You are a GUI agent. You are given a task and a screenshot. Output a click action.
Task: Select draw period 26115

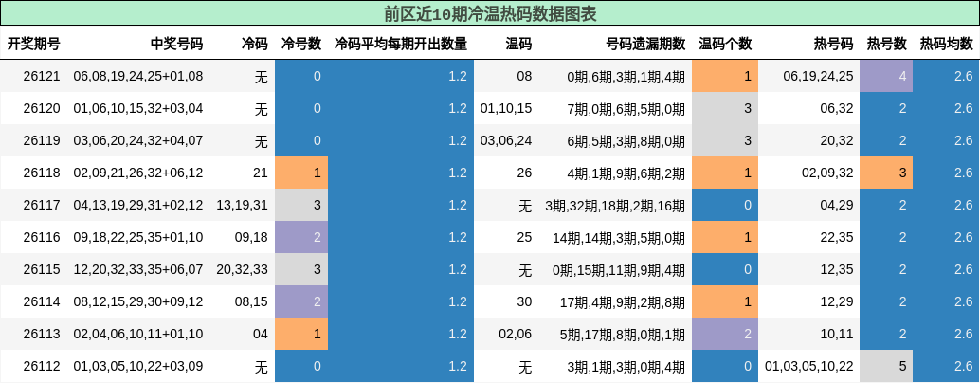coord(42,269)
